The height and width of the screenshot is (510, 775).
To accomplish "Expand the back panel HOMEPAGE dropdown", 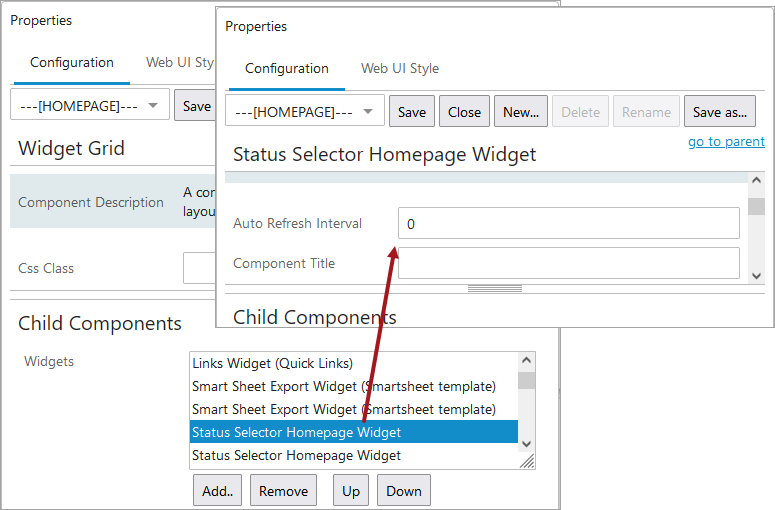I will (x=89, y=105).
